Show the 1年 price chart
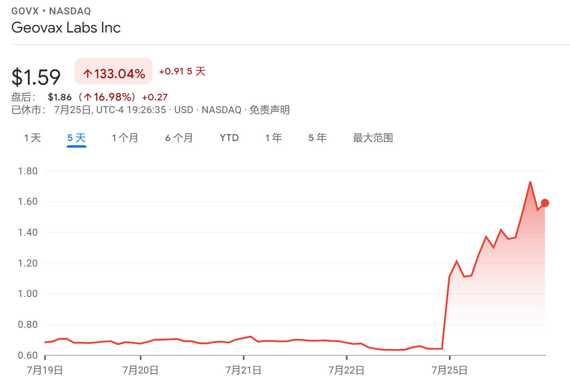 [x=273, y=138]
